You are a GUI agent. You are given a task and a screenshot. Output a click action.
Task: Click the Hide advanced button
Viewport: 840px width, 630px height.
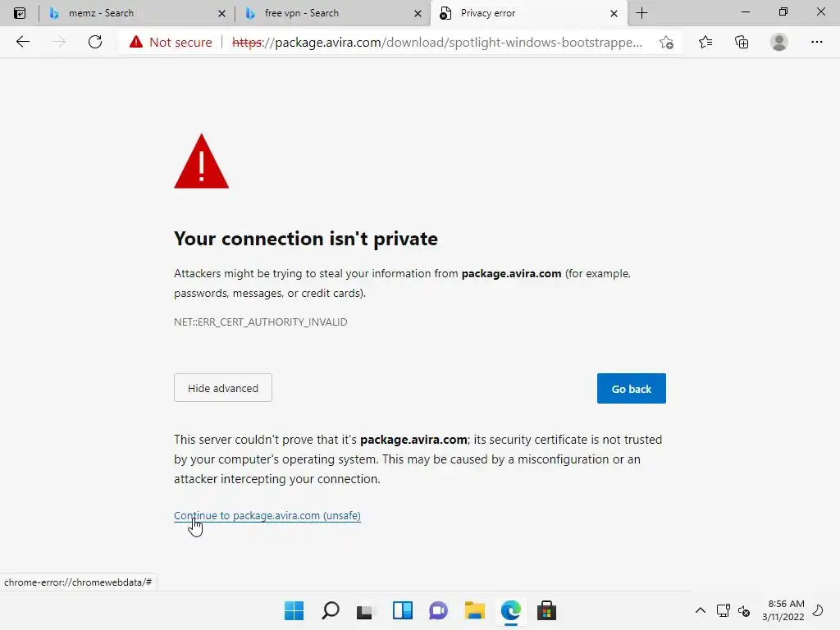tap(223, 388)
